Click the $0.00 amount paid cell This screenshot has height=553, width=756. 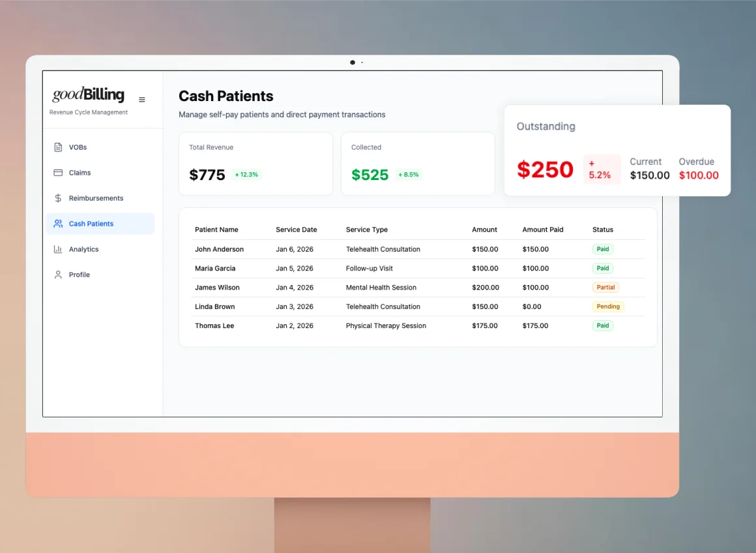coord(532,306)
